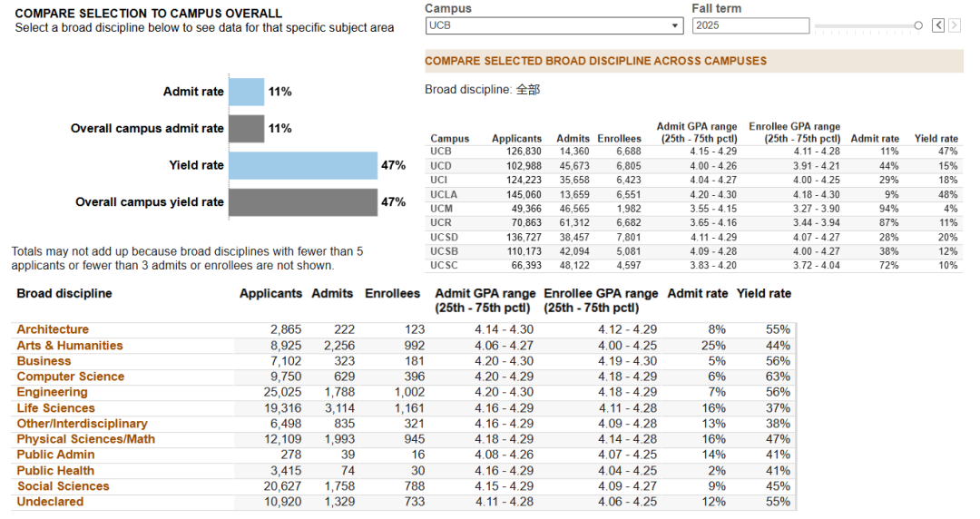The height and width of the screenshot is (519, 980).
Task: Click the Fall term 2025 field
Action: click(x=750, y=25)
